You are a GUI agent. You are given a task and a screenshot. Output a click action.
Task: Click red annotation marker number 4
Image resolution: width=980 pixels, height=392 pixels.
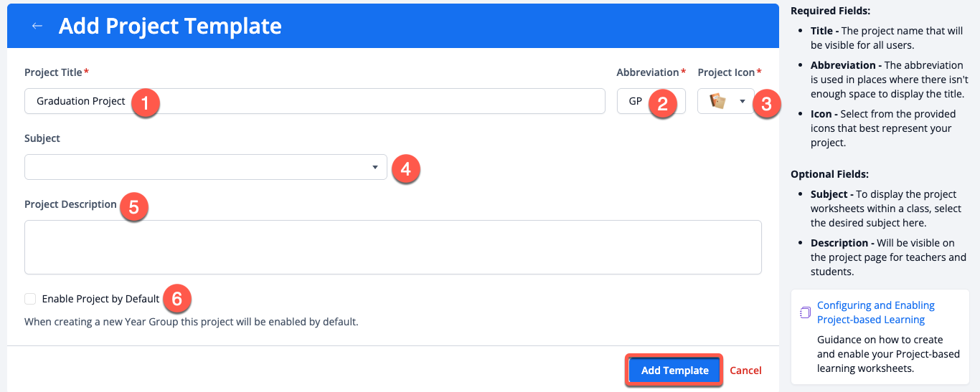tap(405, 169)
